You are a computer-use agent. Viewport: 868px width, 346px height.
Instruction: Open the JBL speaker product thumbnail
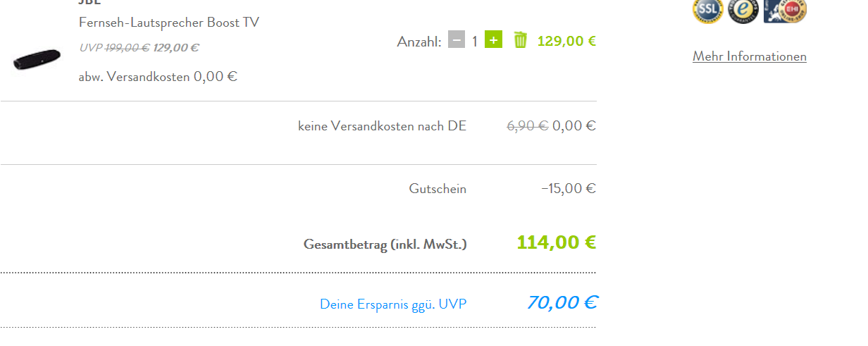(37, 59)
